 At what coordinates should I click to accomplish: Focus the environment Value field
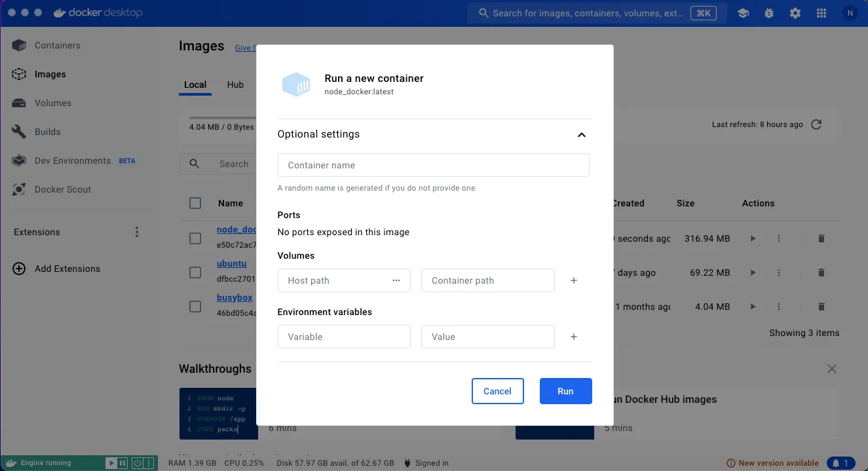[488, 337]
